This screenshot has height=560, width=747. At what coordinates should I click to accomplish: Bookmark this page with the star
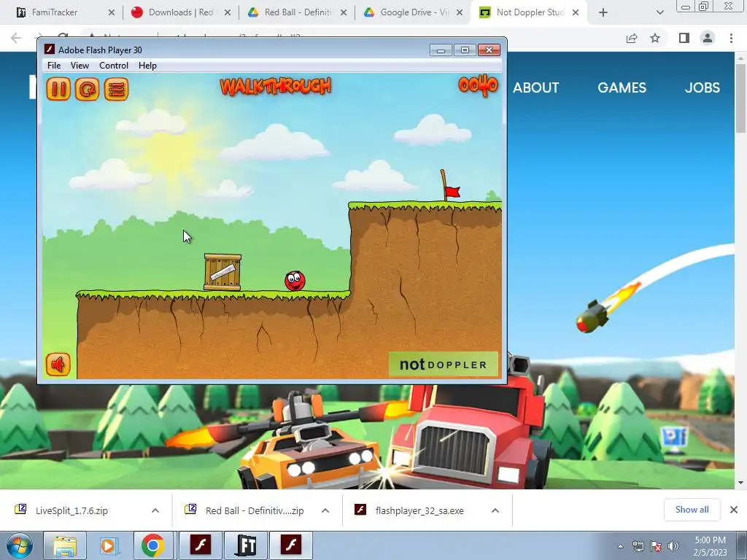655,38
